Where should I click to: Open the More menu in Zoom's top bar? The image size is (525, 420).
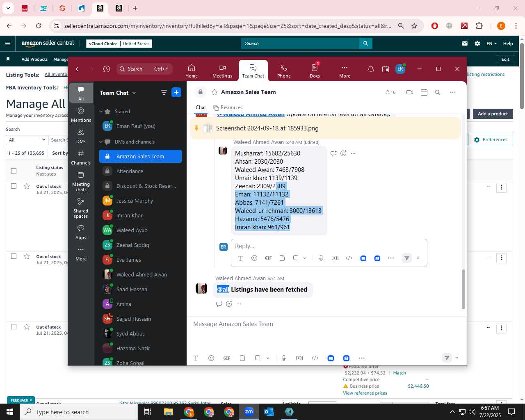click(x=345, y=71)
